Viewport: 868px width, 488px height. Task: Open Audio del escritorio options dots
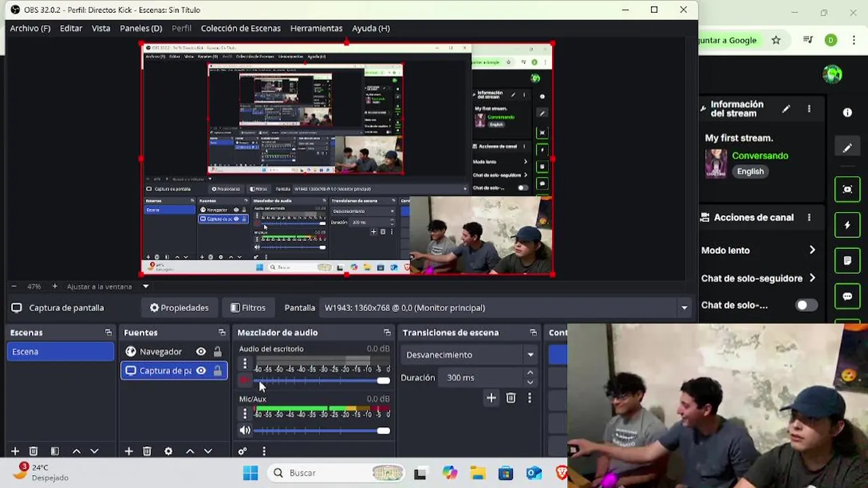point(245,364)
